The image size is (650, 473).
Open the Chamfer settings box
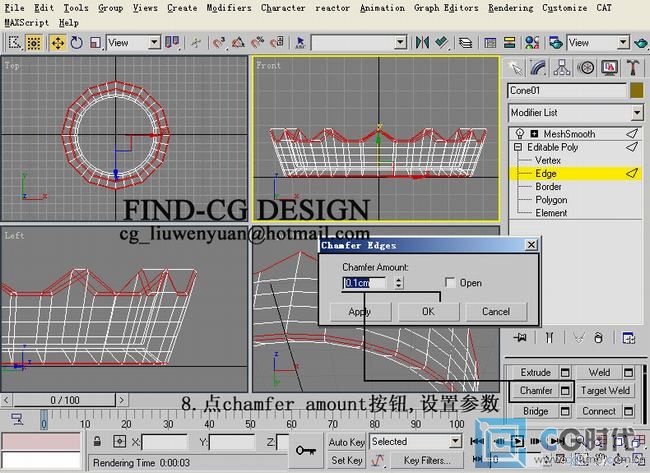565,391
